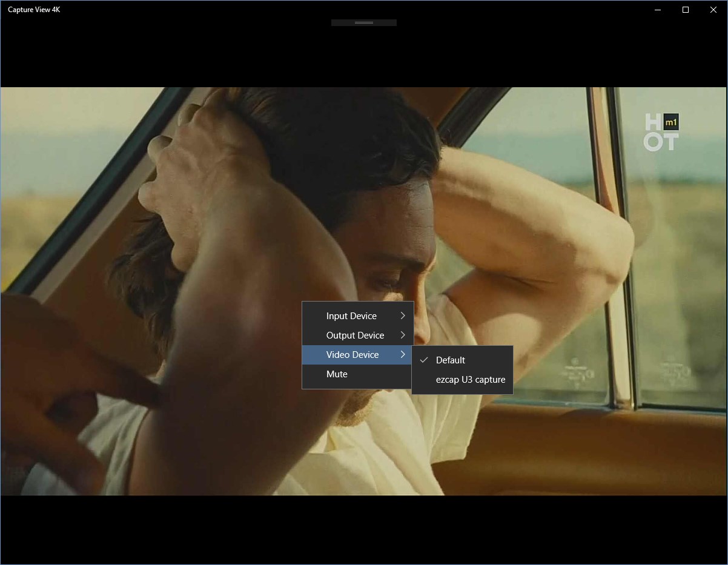Minimize the Capture View 4K window
The height and width of the screenshot is (565, 728).
click(x=658, y=10)
